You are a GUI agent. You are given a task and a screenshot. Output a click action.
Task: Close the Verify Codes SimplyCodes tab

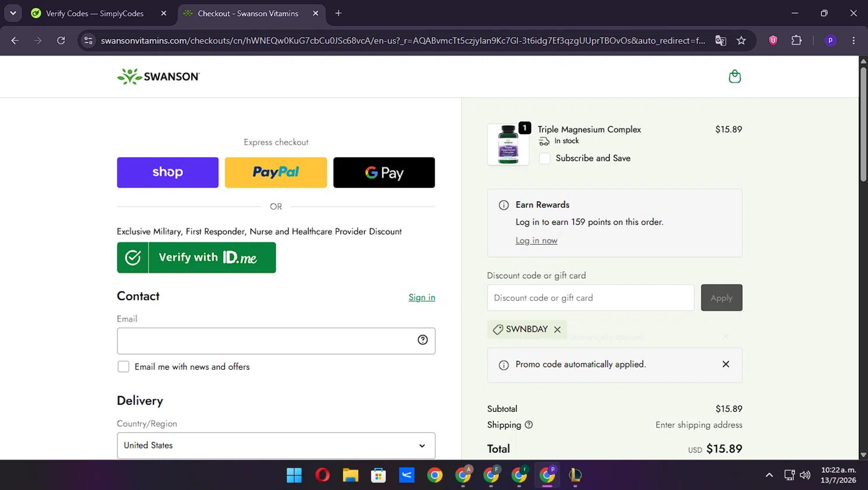(x=164, y=13)
